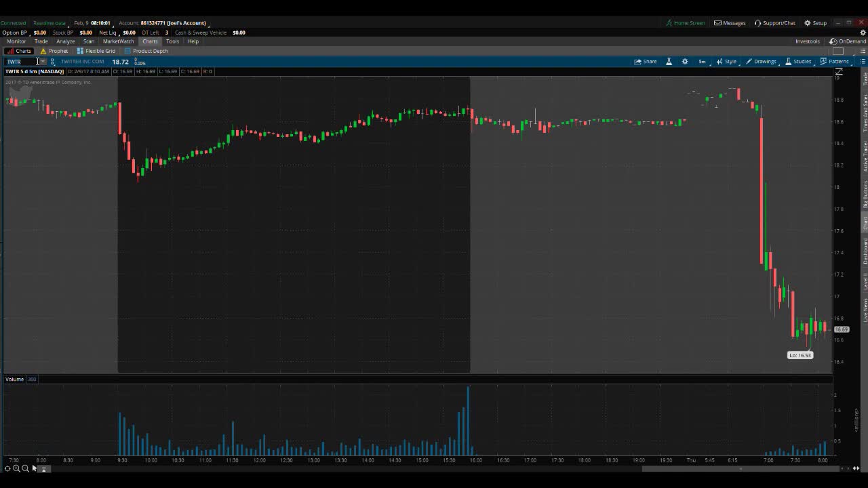Click the gear icon below window controls

(862, 32)
